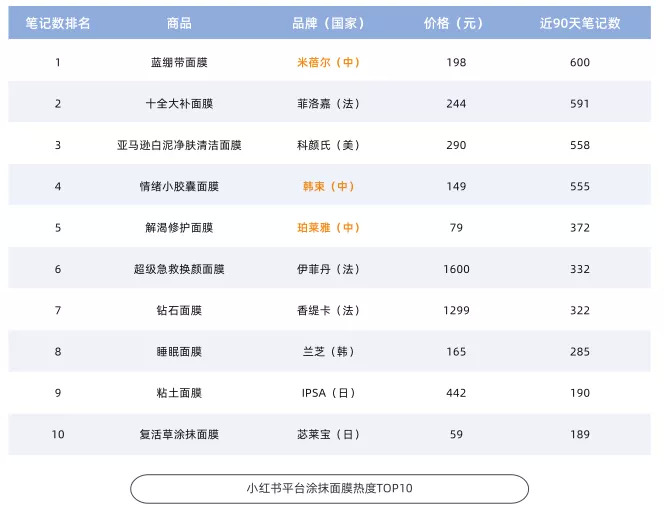Click the 价格（元） column header
The width and height of the screenshot is (664, 512).
[x=456, y=23]
